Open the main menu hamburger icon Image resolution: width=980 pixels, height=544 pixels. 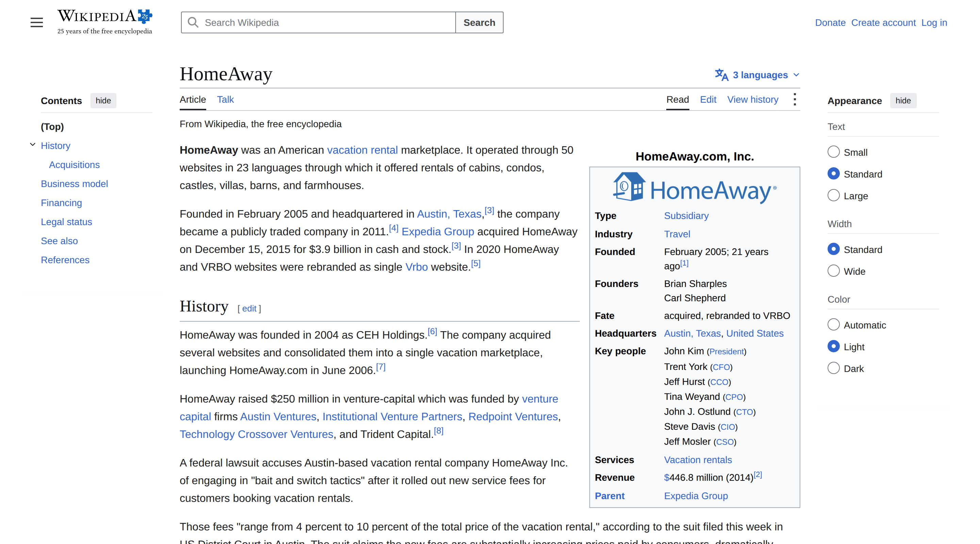coord(36,22)
